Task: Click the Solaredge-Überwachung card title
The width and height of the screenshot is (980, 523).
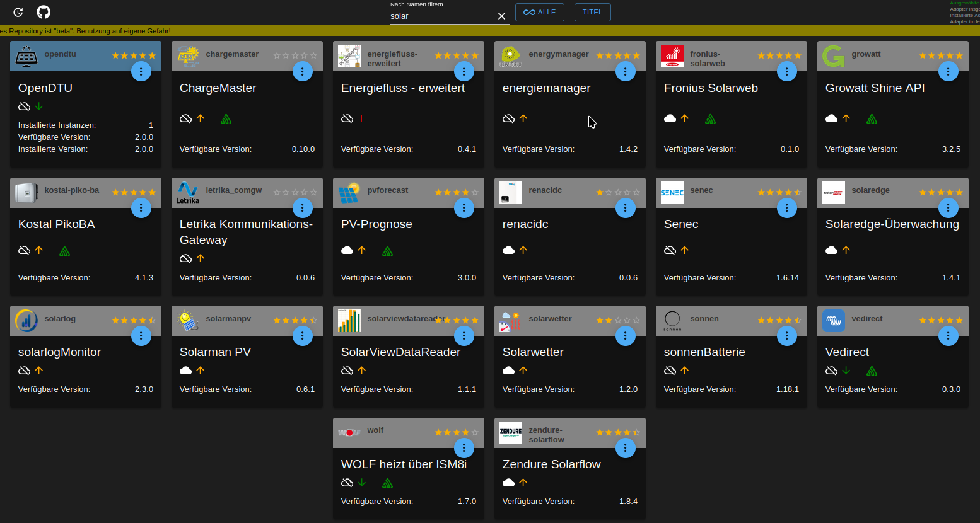Action: [x=892, y=224]
